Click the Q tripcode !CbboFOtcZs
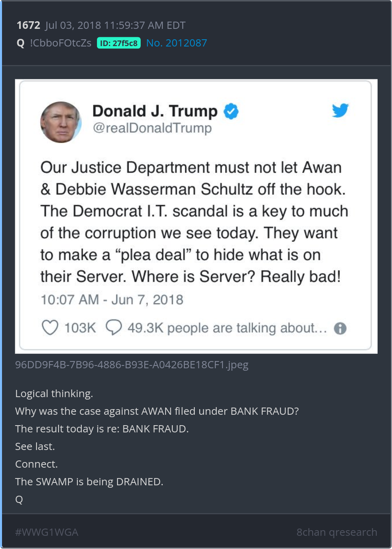This screenshot has width=392, height=549. point(61,43)
